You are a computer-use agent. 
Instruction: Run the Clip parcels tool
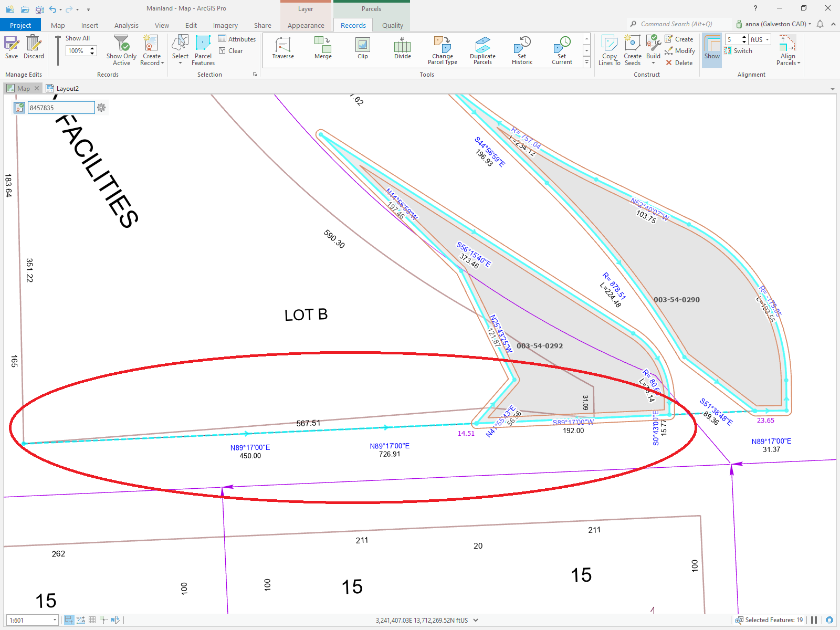click(x=363, y=48)
